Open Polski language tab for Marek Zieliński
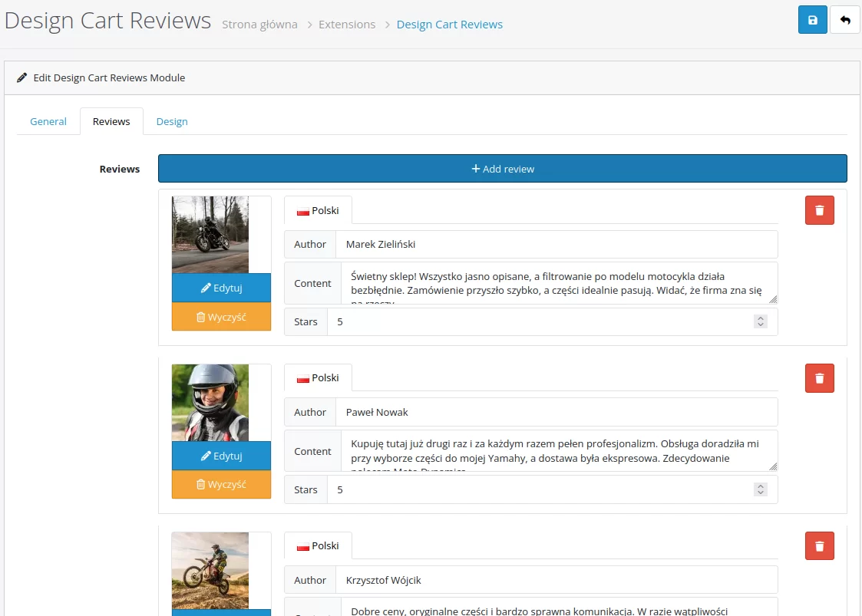The image size is (862, 616). (318, 210)
